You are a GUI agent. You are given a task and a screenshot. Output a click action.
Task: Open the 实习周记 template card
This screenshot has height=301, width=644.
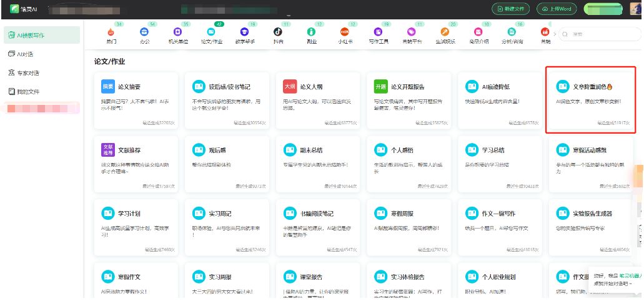[227, 227]
